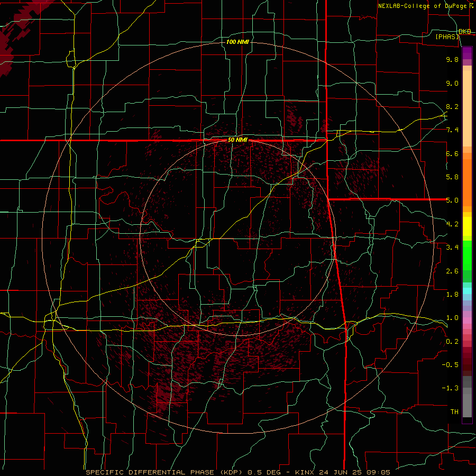Click the 5.8 value on color scale
This screenshot has width=476, height=476.
point(452,177)
